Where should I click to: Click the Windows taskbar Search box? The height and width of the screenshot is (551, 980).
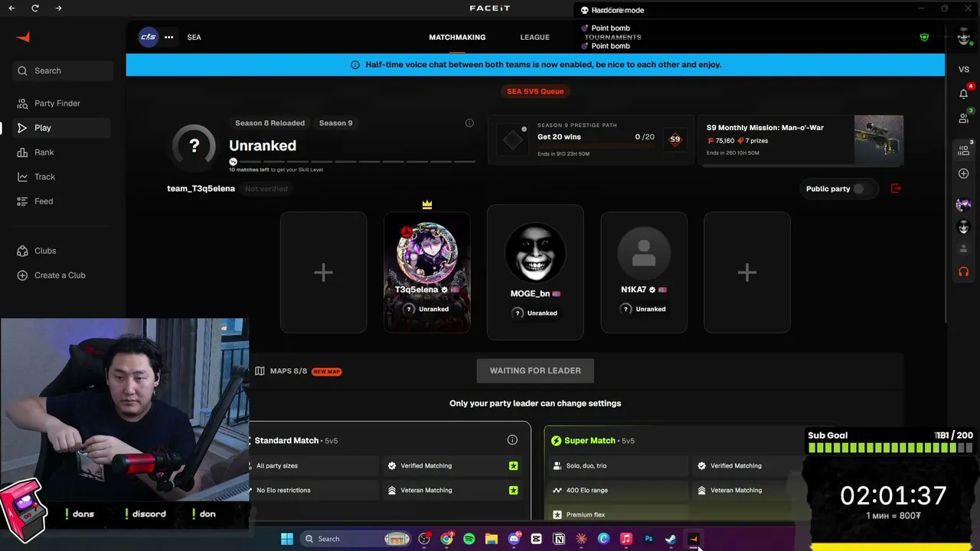coord(356,539)
